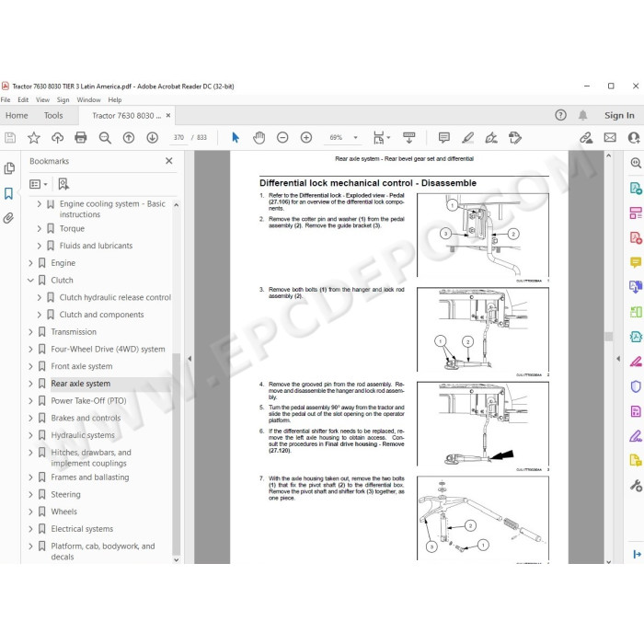Click the bookmarks panel scrollbar thumb

[x=177, y=454]
